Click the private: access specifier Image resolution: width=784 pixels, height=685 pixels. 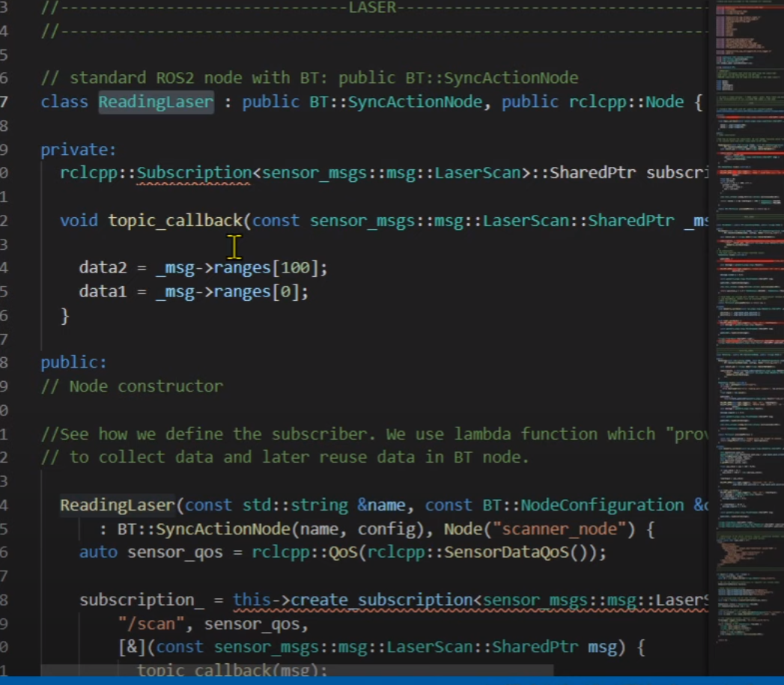tap(79, 149)
